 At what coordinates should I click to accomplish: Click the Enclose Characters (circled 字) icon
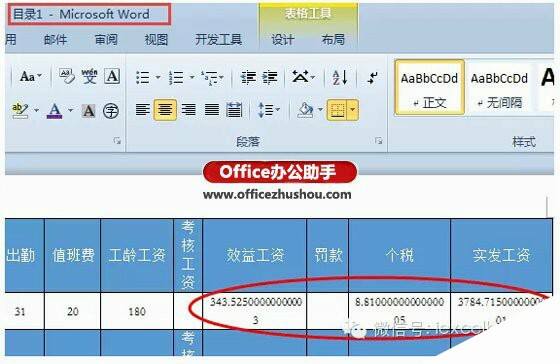(x=111, y=111)
